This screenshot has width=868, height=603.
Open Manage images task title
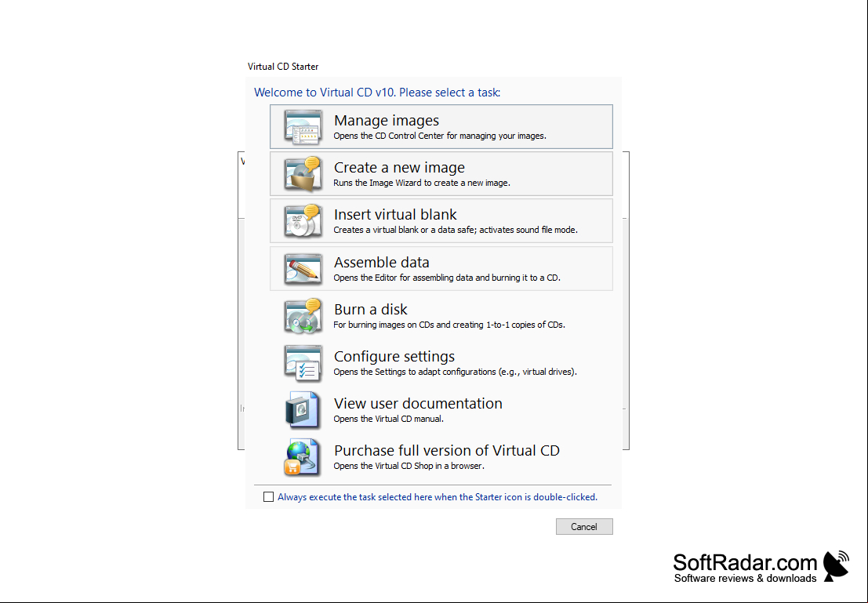click(387, 120)
